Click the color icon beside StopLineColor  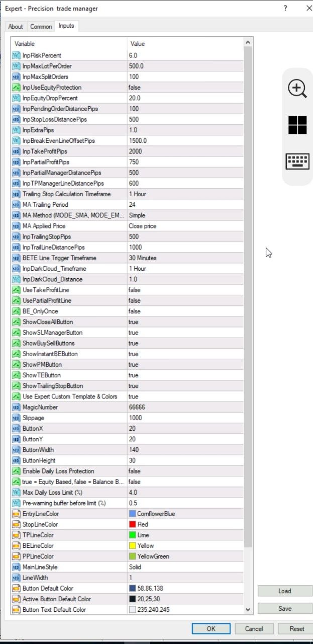16,524
